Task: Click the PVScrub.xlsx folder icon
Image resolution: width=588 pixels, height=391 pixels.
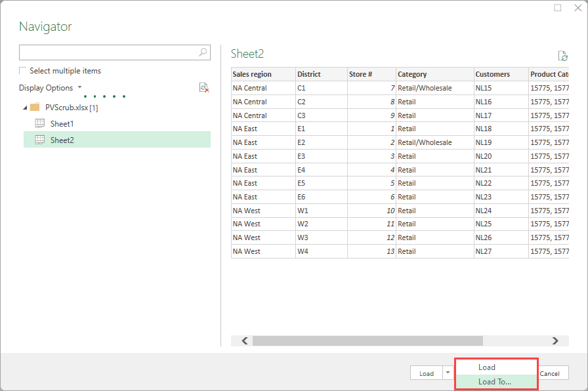Action: click(x=35, y=107)
